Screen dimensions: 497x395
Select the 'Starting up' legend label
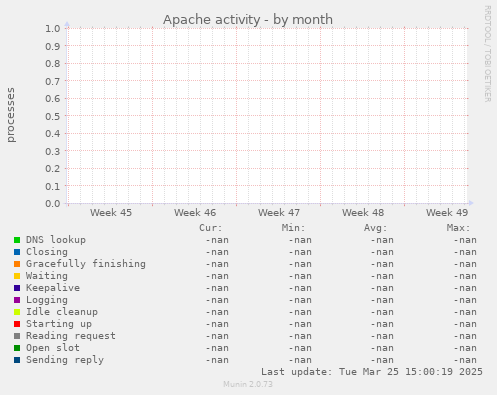pyautogui.click(x=59, y=324)
